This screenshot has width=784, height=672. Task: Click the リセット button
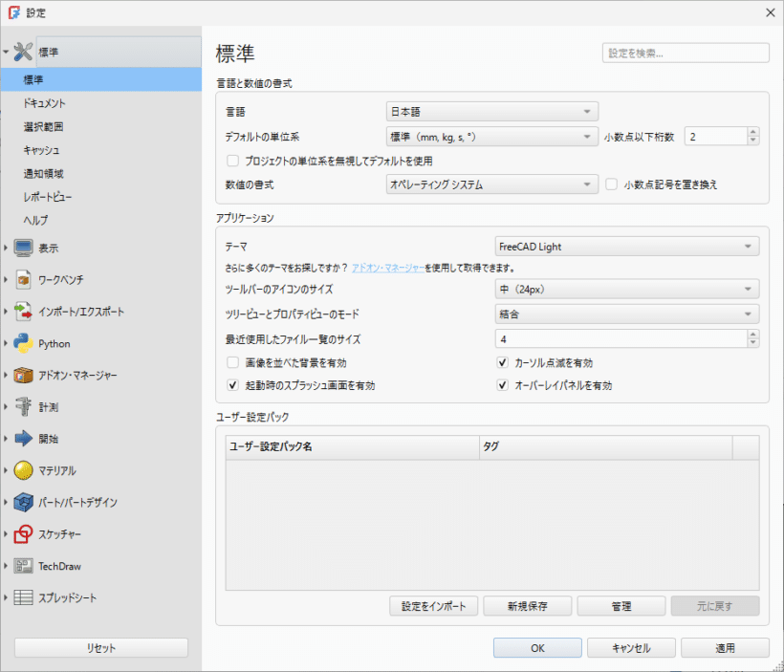click(x=101, y=648)
